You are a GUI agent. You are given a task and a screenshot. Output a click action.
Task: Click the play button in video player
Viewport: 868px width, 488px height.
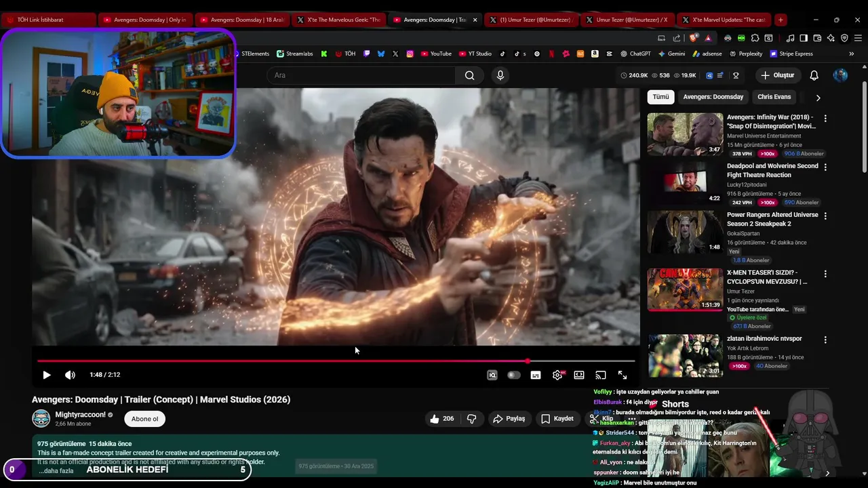coord(47,375)
